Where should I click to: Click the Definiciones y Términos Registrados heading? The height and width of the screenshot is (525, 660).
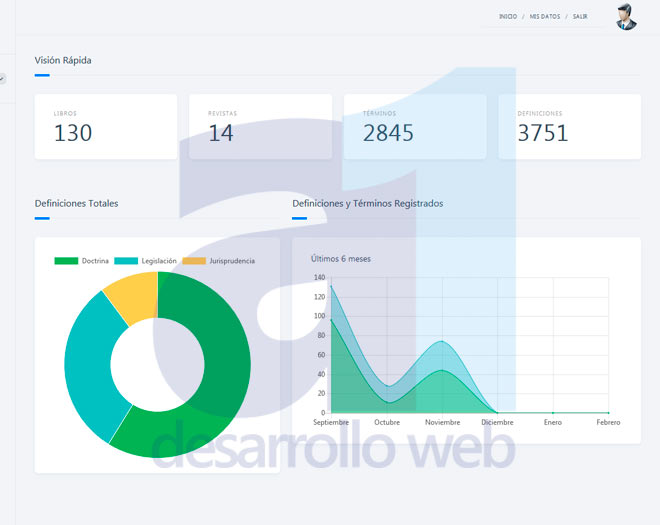pyautogui.click(x=367, y=203)
